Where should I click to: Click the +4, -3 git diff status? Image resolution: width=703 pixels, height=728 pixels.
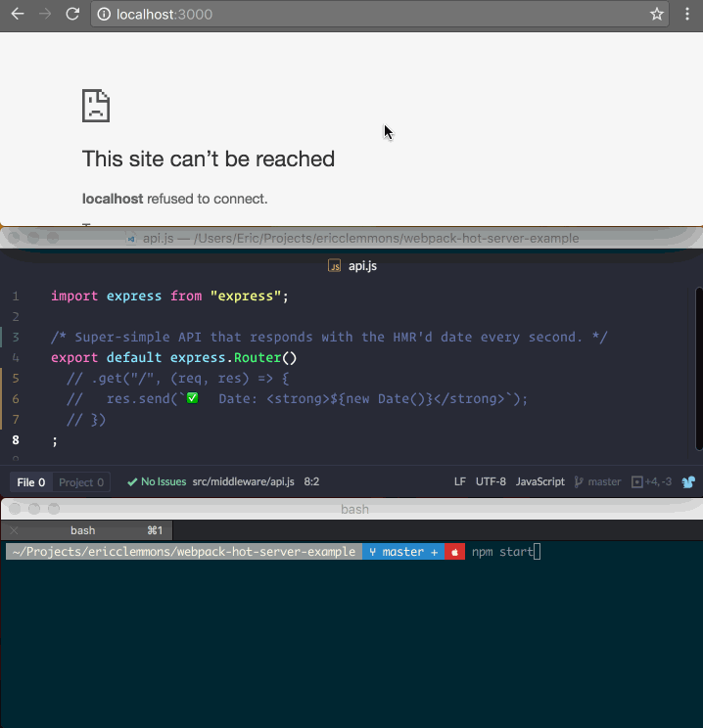(651, 482)
